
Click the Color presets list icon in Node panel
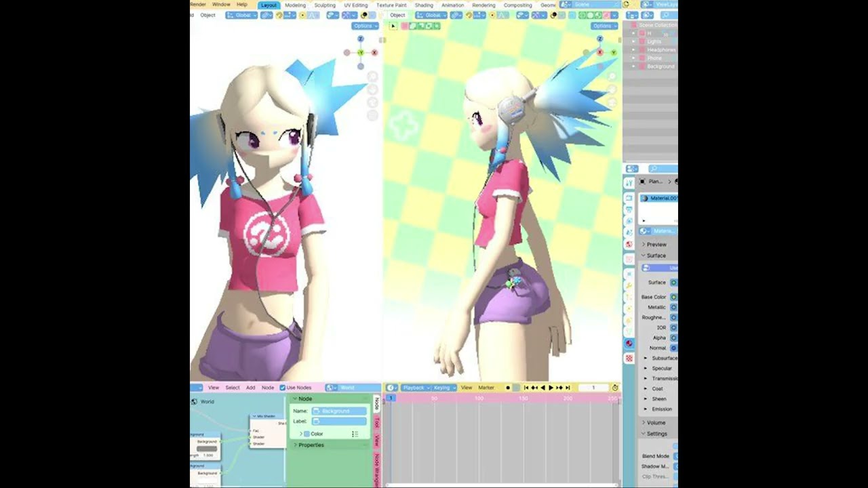pos(355,434)
